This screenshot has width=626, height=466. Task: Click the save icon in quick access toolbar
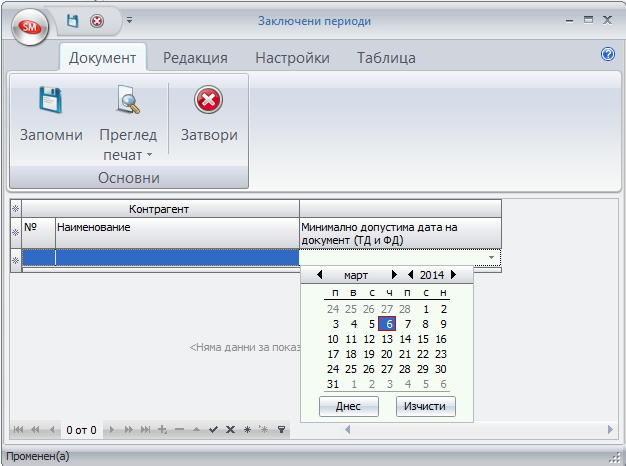point(72,21)
